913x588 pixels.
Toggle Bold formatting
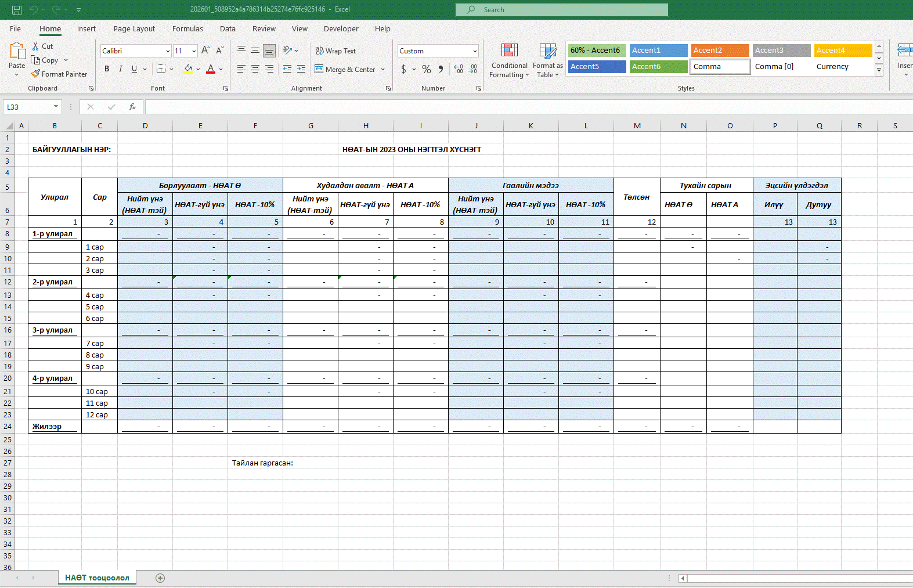(107, 69)
